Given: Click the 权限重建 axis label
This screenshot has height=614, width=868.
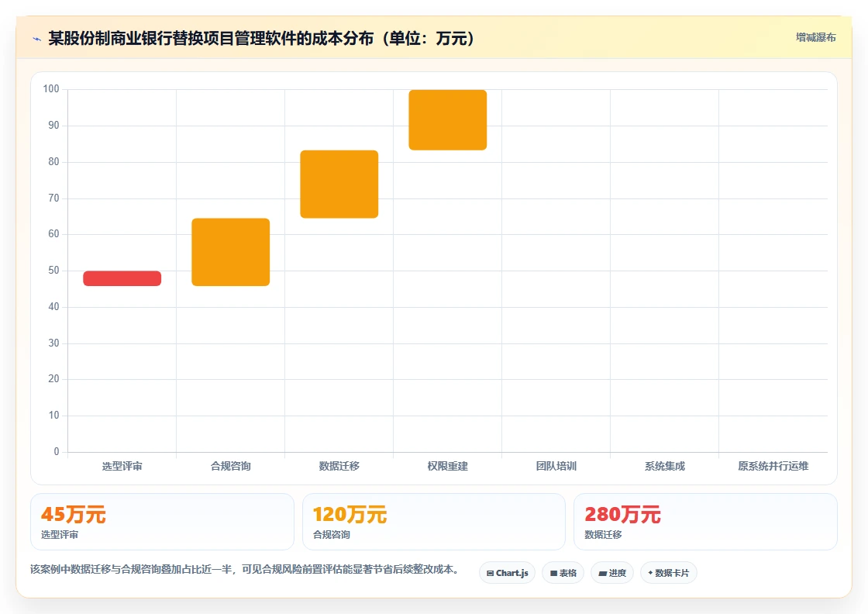Looking at the screenshot, I should point(448,466).
